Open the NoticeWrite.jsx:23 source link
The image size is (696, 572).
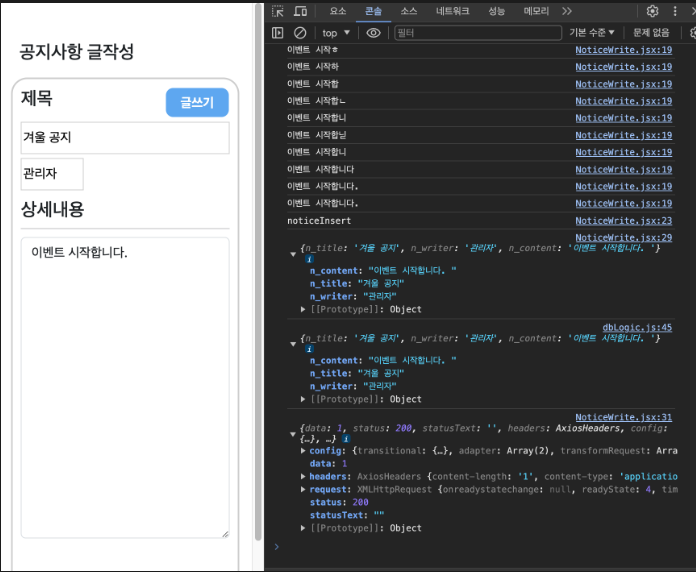624,221
